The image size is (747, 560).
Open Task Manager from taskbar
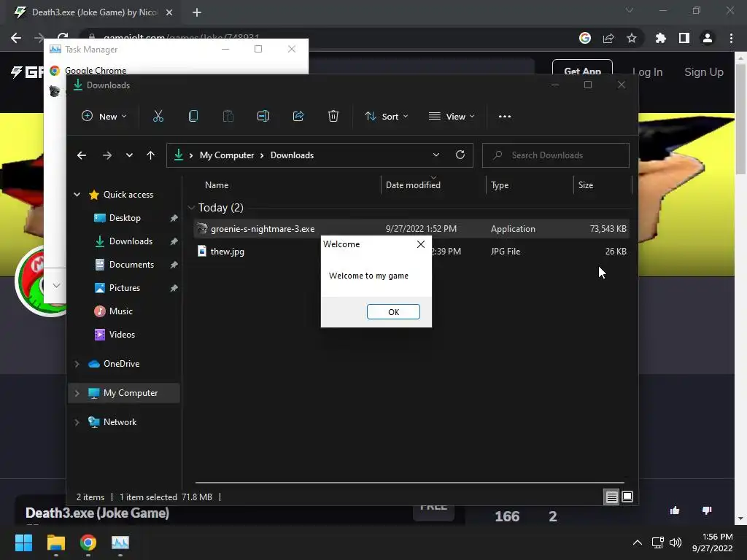point(120,542)
